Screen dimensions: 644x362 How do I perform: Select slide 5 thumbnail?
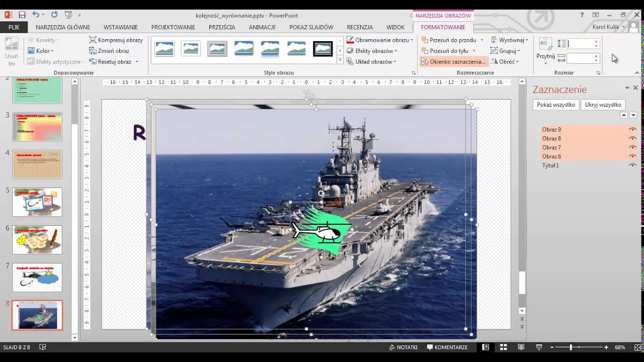tap(37, 202)
